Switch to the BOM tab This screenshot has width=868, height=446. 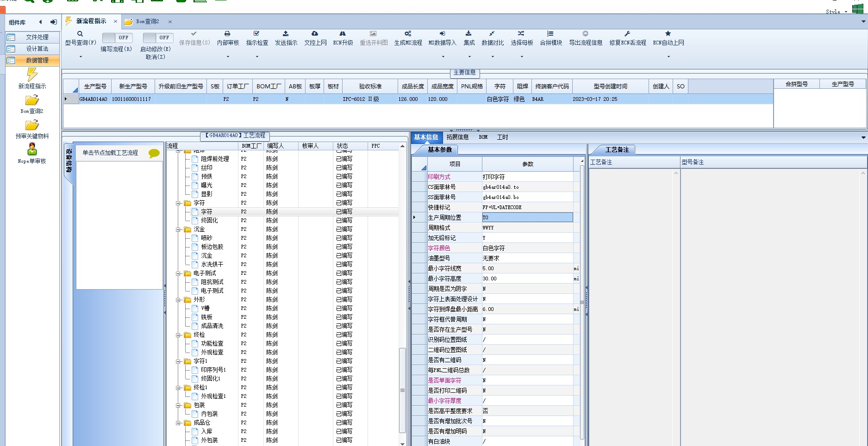483,137
